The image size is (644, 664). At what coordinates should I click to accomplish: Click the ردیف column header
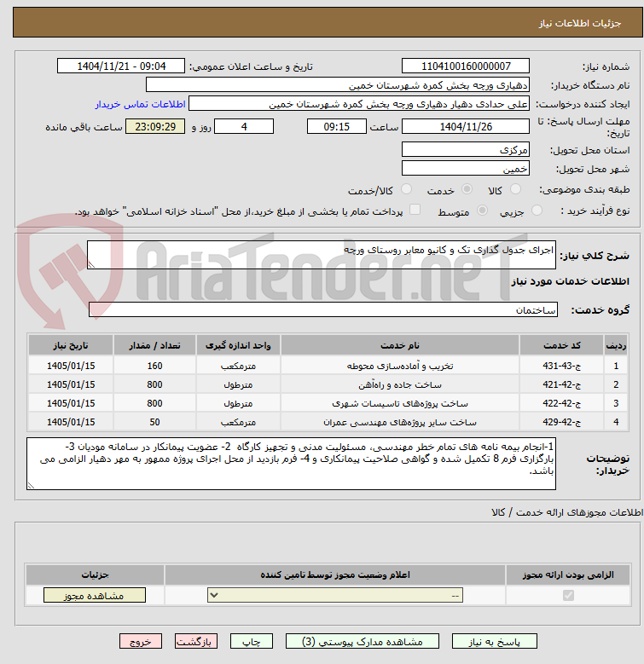616,345
